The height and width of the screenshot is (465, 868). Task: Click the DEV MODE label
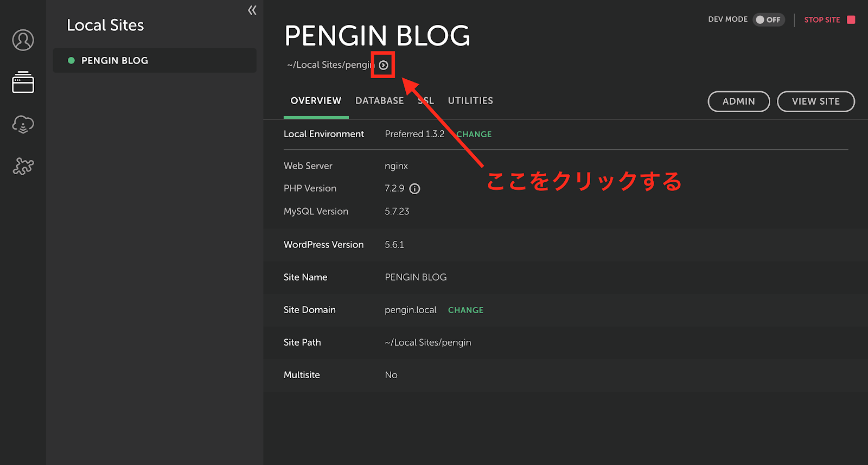click(727, 19)
